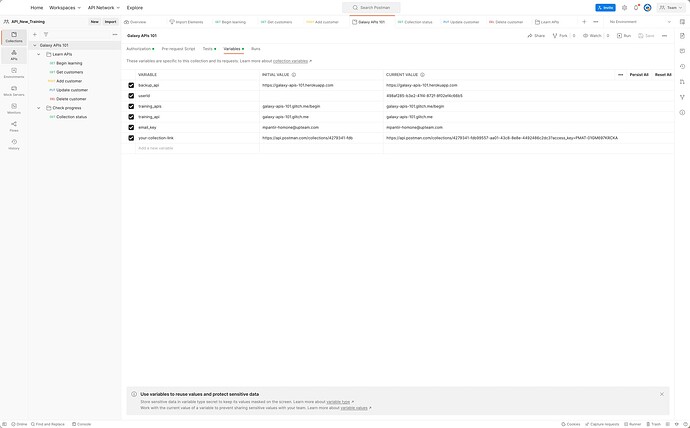
Task: Click the filter icon in the collections panel
Action: click(46, 34)
